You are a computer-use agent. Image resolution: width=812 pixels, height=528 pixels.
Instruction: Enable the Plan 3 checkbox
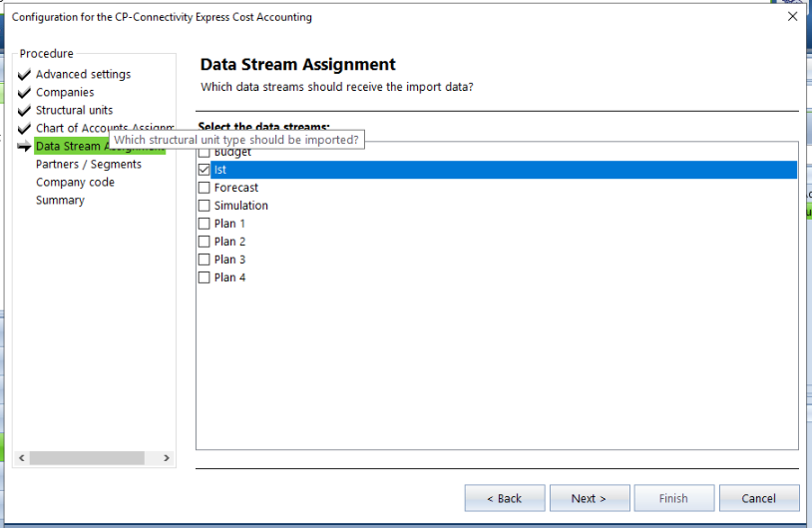coord(204,260)
